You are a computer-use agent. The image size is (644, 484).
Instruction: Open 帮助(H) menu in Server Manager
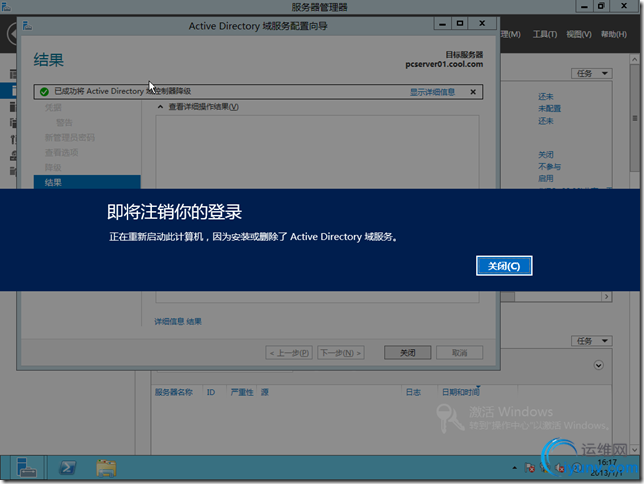614,34
